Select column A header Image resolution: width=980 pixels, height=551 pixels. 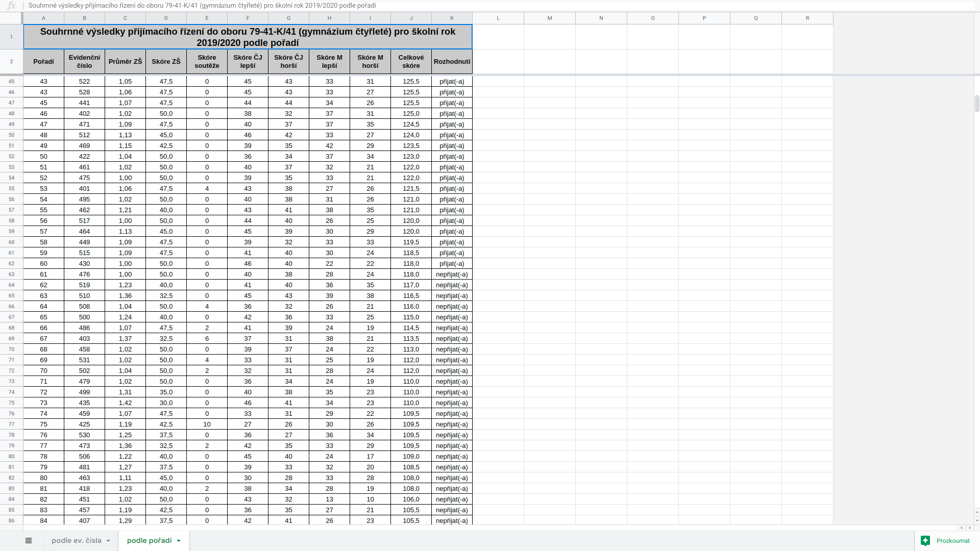coord(43,18)
